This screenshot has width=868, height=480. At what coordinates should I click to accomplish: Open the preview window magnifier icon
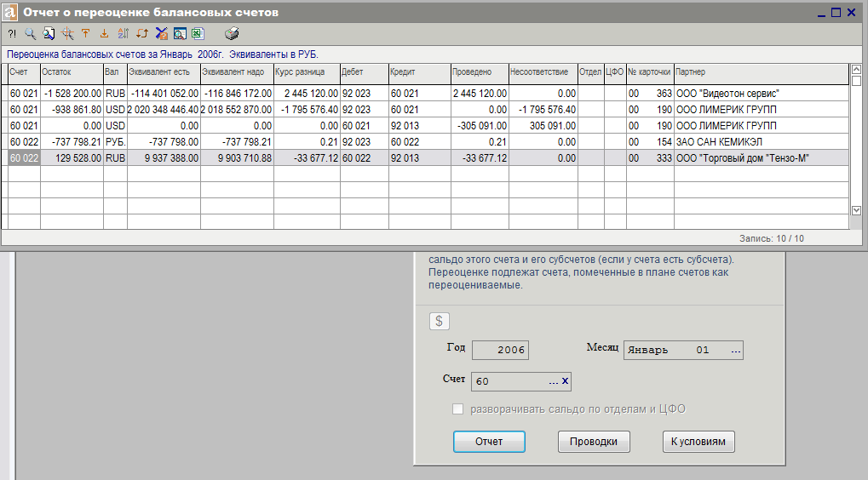(180, 34)
